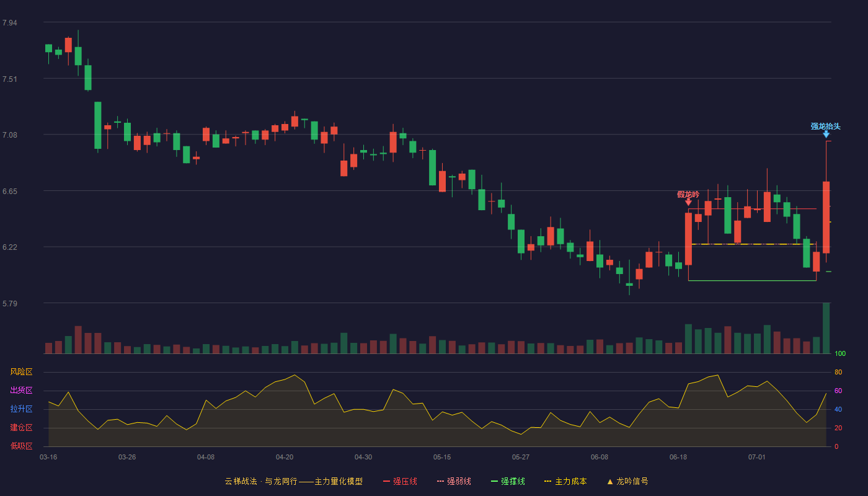Screen dimensions: 868x496
Task: Click the 建仓区 zone label
Action: pyautogui.click(x=21, y=428)
